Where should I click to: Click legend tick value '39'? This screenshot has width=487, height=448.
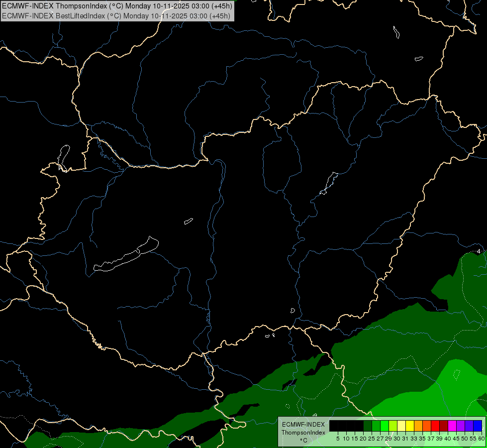(x=439, y=439)
